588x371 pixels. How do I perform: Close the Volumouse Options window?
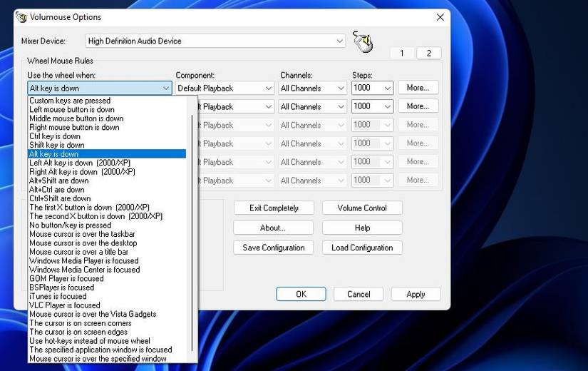pyautogui.click(x=440, y=17)
